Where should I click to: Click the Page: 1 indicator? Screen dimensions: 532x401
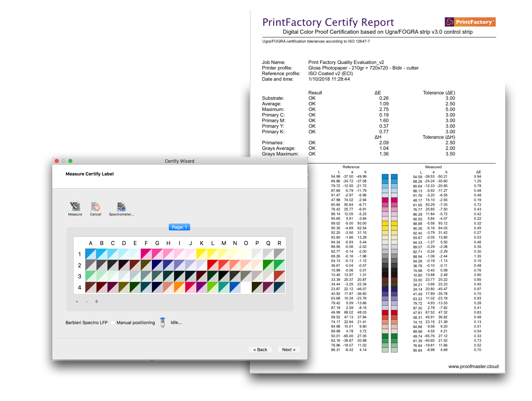coord(179,227)
